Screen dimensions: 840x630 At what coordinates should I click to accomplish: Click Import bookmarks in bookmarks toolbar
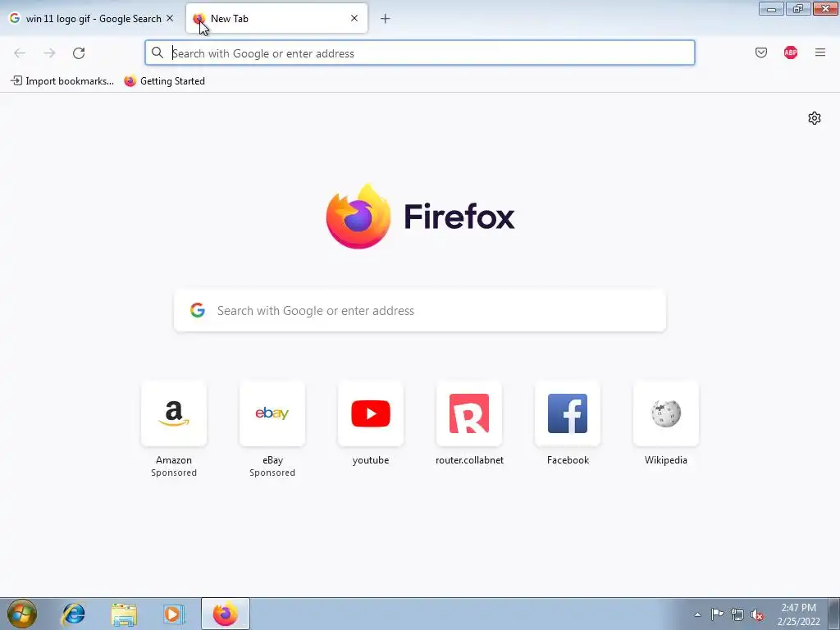[x=62, y=81]
